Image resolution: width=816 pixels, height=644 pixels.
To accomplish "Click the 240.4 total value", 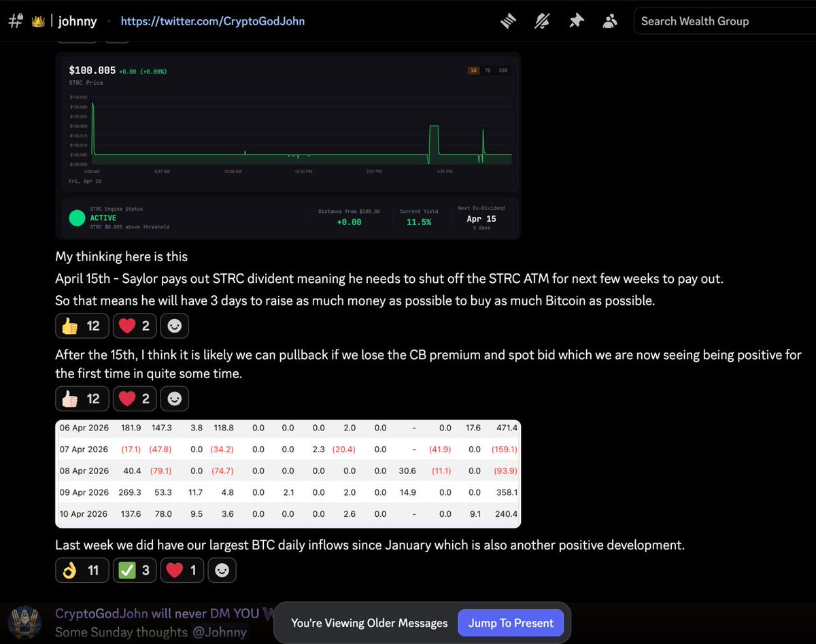I will pyautogui.click(x=507, y=514).
